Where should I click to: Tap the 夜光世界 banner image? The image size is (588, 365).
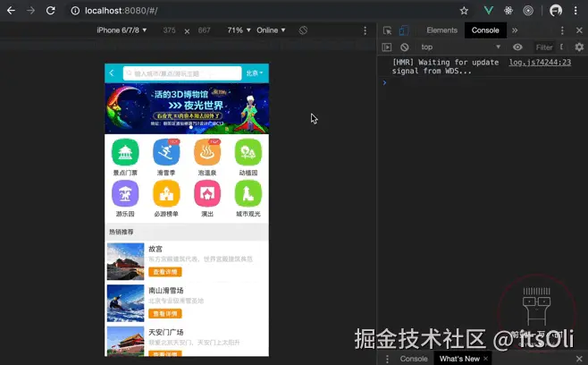tap(187, 108)
